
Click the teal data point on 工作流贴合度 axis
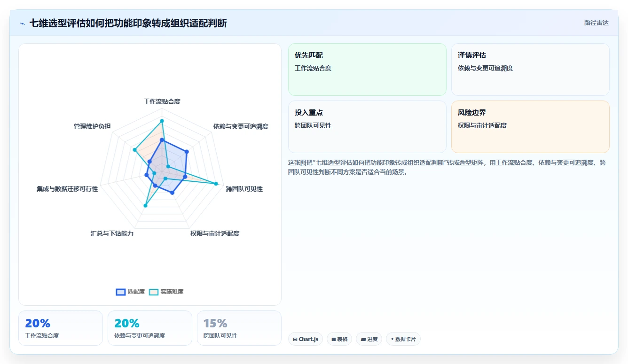click(162, 121)
